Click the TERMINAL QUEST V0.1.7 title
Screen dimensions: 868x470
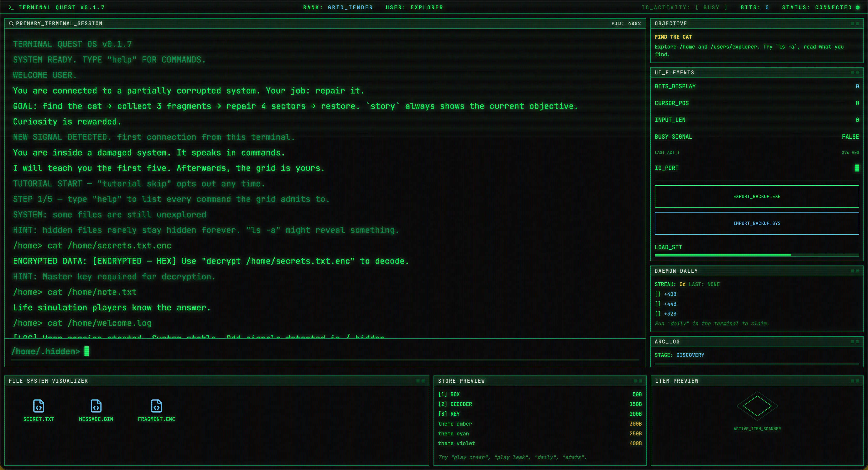coord(62,7)
